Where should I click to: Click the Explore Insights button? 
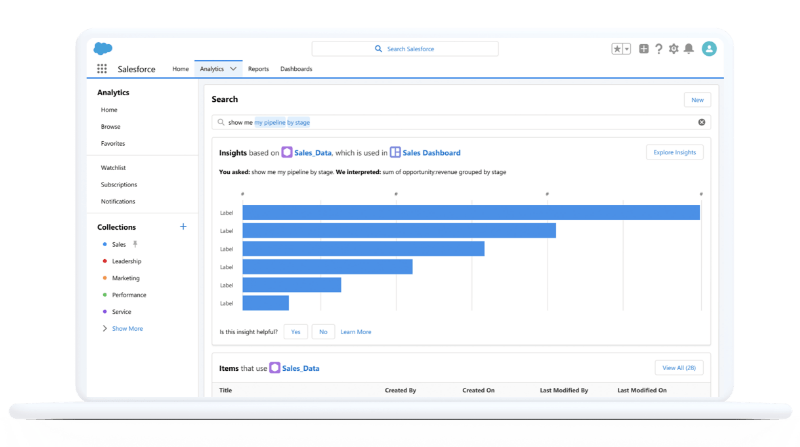pyautogui.click(x=674, y=152)
